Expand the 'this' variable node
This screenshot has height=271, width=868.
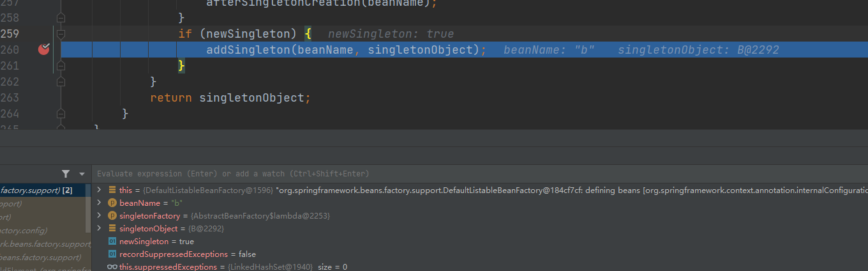(99, 190)
